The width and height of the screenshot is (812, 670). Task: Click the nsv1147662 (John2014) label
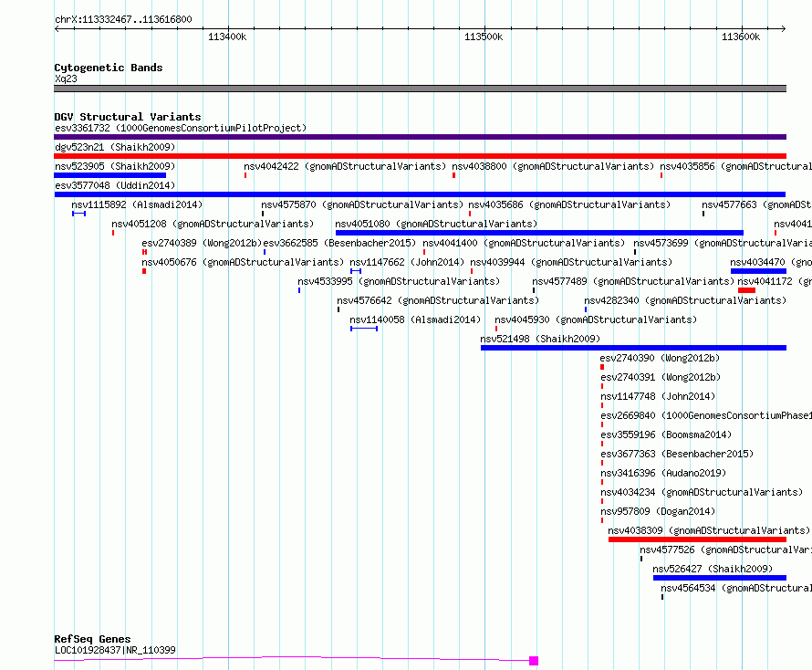pyautogui.click(x=407, y=262)
